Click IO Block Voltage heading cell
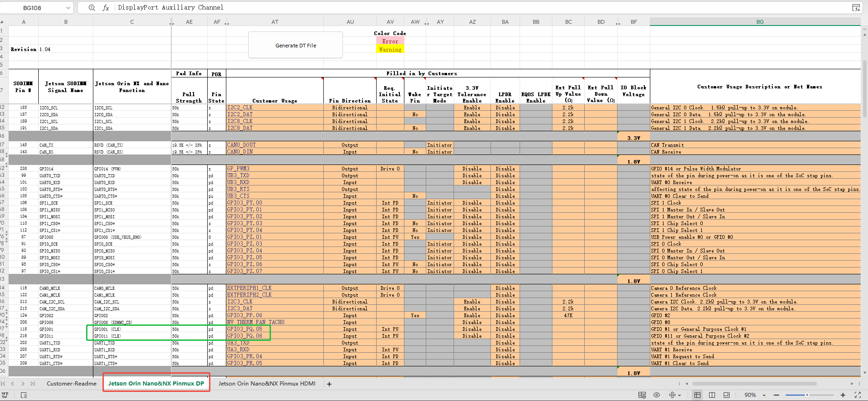The width and height of the screenshot is (868, 401). [x=633, y=91]
